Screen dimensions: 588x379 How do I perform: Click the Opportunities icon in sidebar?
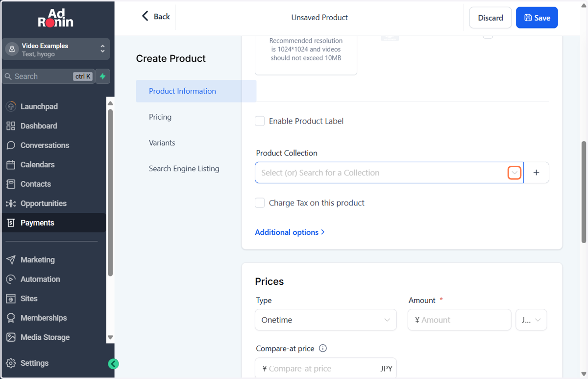tap(11, 203)
